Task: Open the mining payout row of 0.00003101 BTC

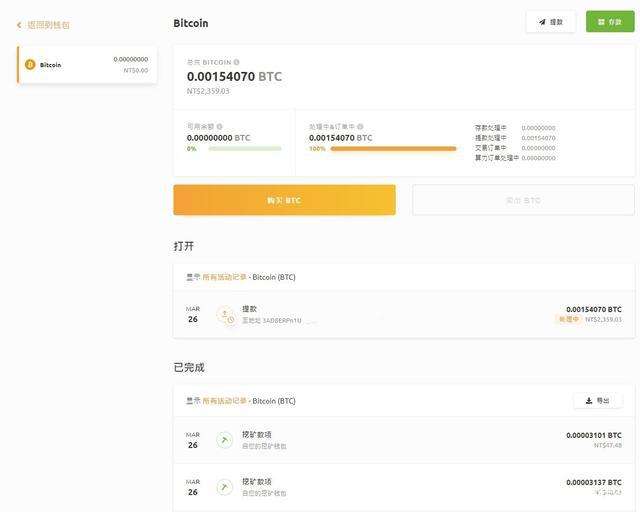Action: (404, 440)
